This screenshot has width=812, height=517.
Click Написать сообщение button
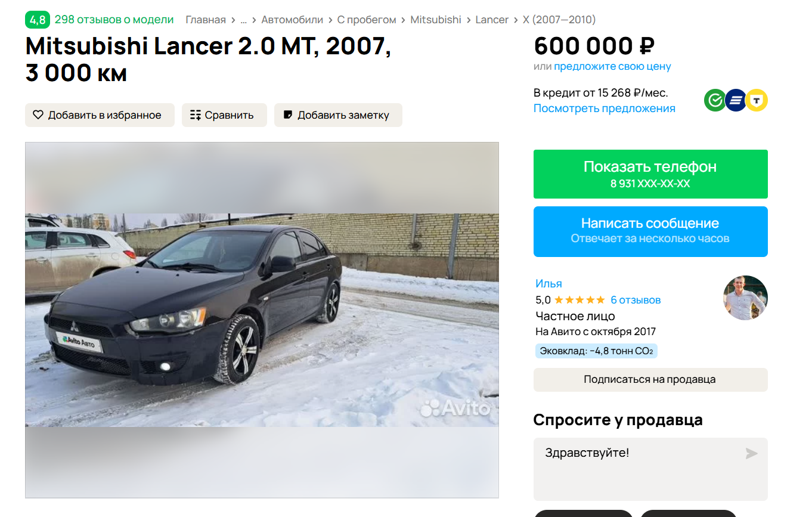click(x=650, y=231)
